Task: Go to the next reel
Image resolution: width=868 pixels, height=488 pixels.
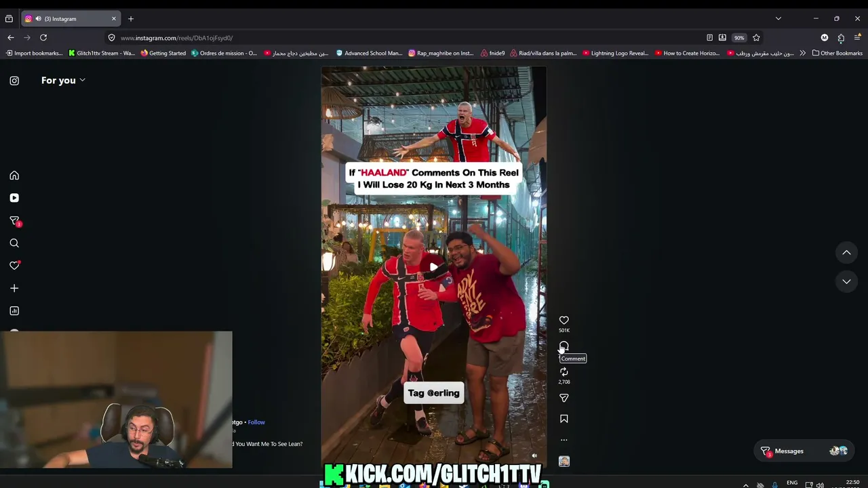Action: (846, 281)
